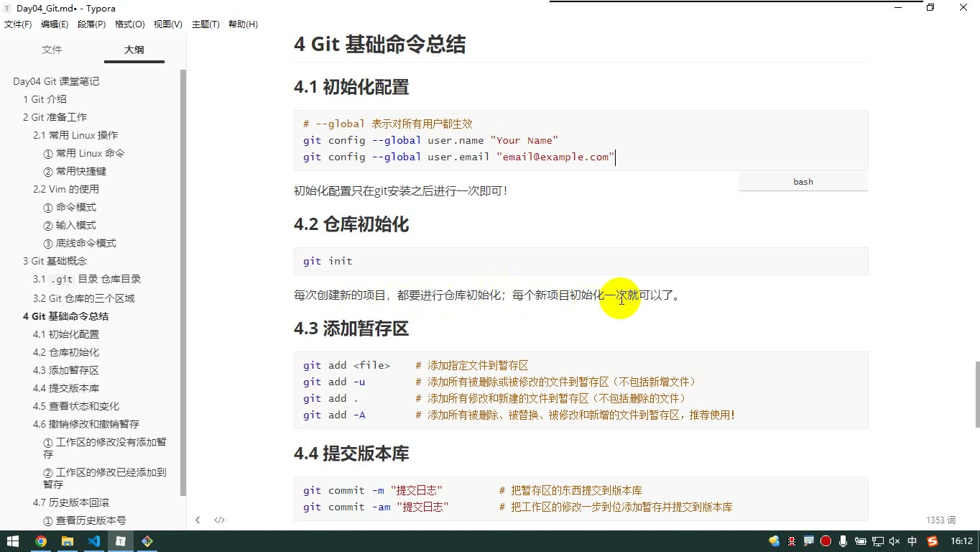The image size is (980, 552).
Task: Click the film-strip tray icon
Action: [792, 541]
